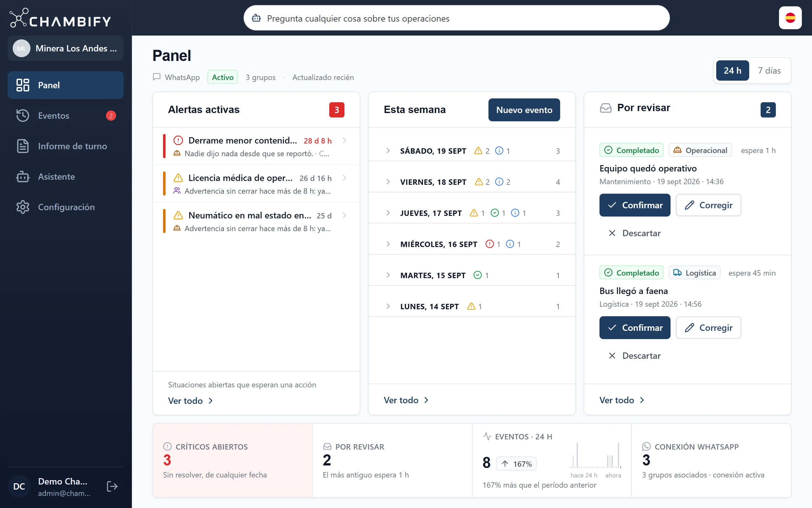
Task: Click the WhatsApp chat bubble icon
Action: 157,77
